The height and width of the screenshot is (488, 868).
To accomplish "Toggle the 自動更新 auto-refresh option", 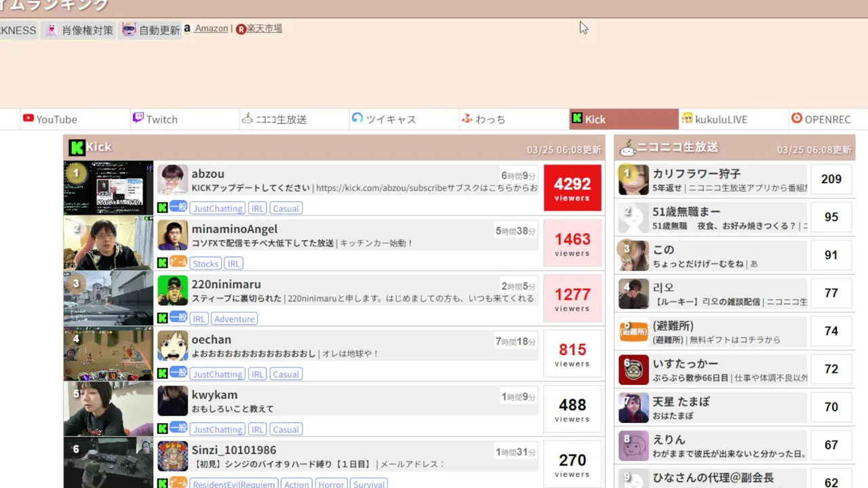I will point(151,30).
